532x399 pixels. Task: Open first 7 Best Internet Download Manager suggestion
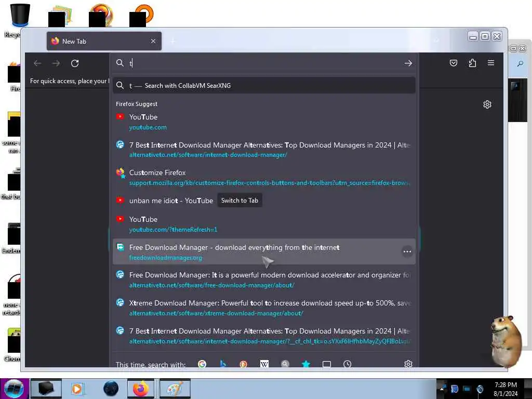point(264,150)
